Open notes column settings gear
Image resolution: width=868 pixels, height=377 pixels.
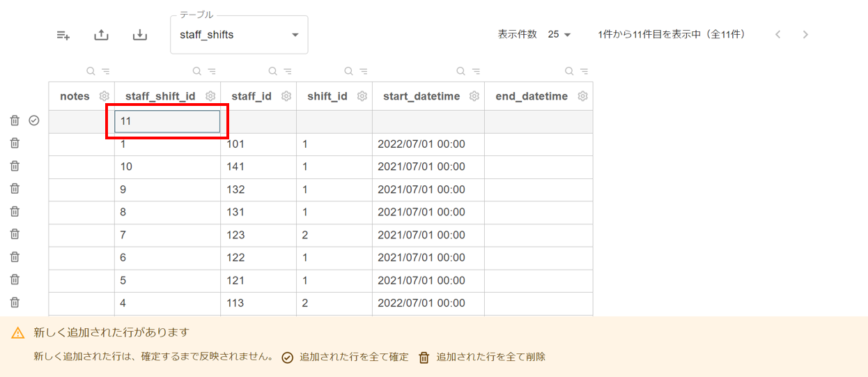coord(104,96)
